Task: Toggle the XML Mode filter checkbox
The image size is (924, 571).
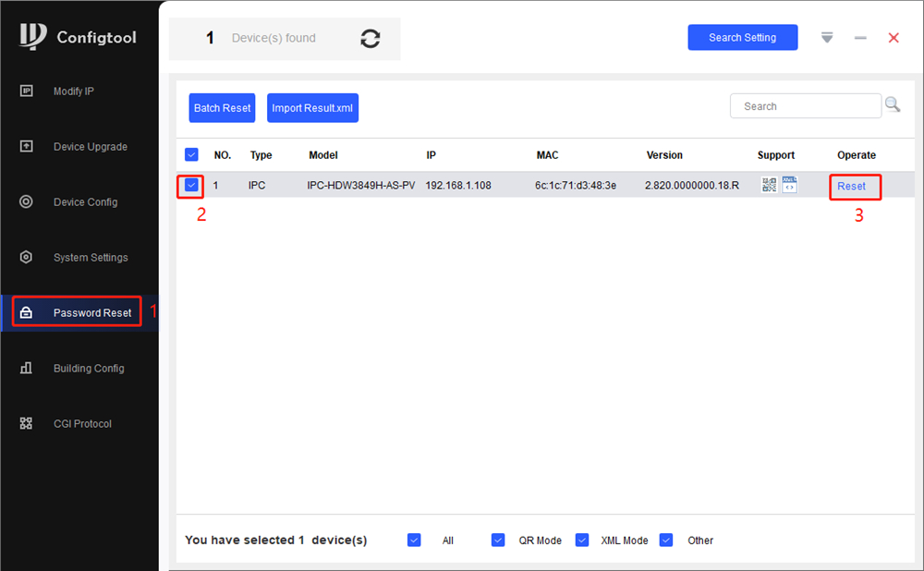Action: (x=582, y=540)
